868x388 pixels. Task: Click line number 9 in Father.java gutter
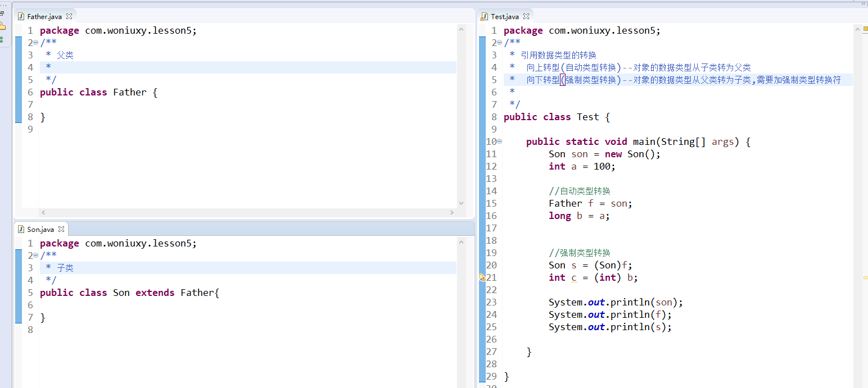(x=31, y=129)
